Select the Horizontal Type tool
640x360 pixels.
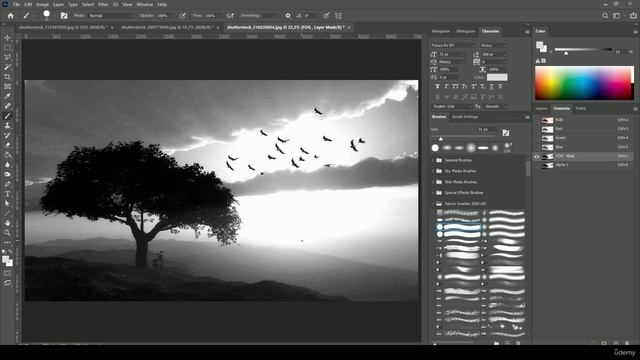[x=7, y=194]
